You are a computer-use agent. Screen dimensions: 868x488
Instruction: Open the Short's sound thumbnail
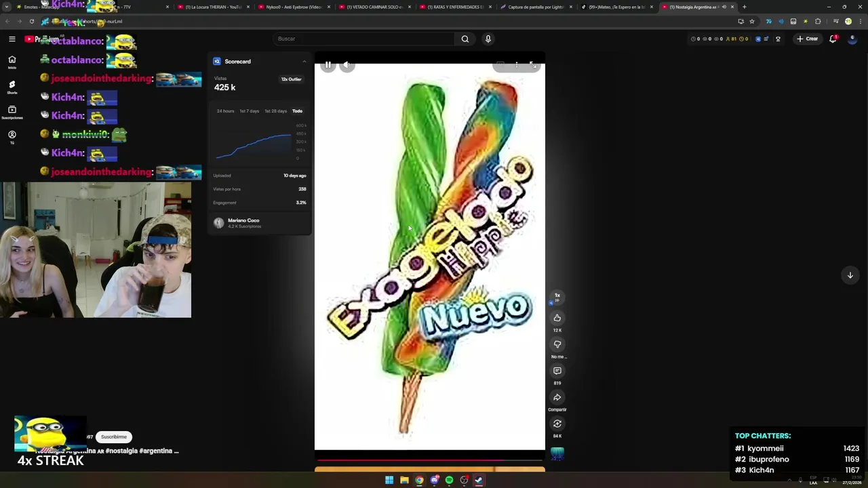(x=557, y=453)
